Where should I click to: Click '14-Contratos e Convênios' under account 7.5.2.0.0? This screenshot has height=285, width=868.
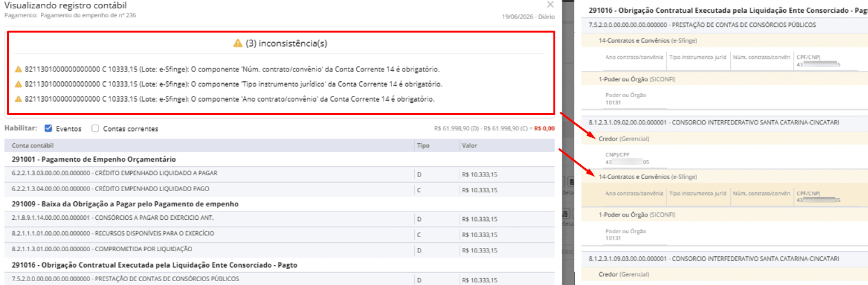coord(647,40)
